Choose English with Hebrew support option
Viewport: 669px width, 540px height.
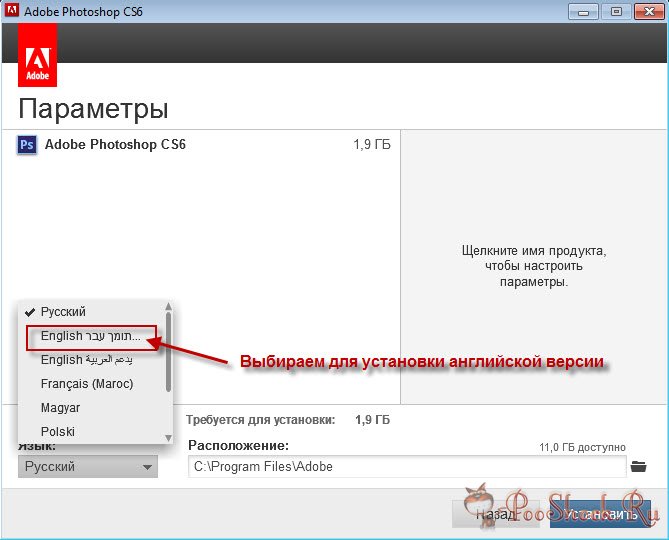click(92, 337)
